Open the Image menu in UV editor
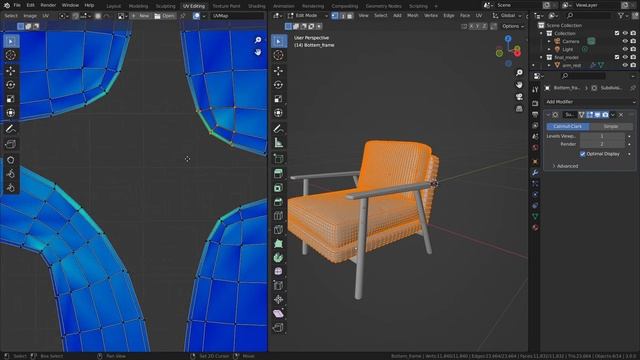 (30, 16)
